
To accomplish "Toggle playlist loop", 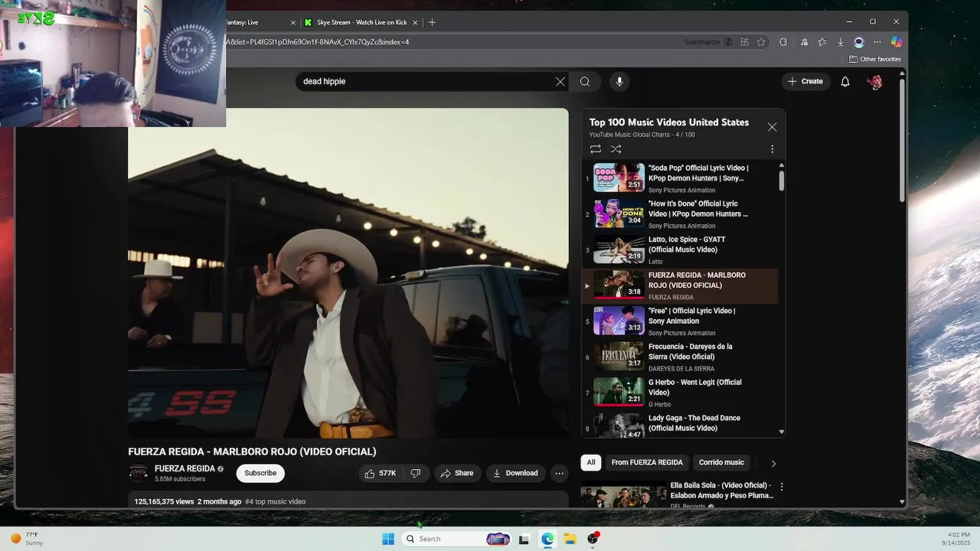I will (596, 149).
